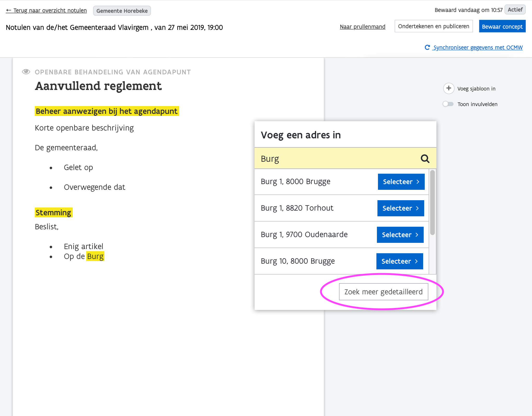
Task: Click the back arrow to overzicht notulen
Action: 9,10
